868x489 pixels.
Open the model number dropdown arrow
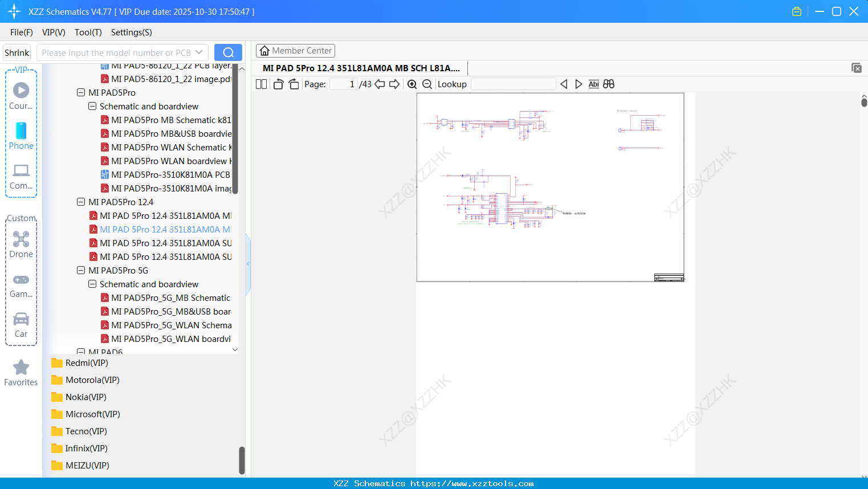tap(199, 52)
